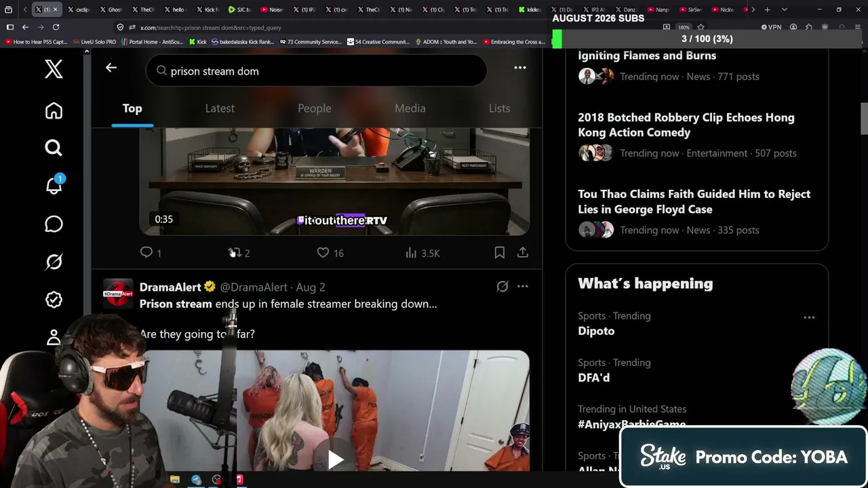868x488 pixels.
Task: Repost the post with 2 reposts
Action: coord(239,253)
